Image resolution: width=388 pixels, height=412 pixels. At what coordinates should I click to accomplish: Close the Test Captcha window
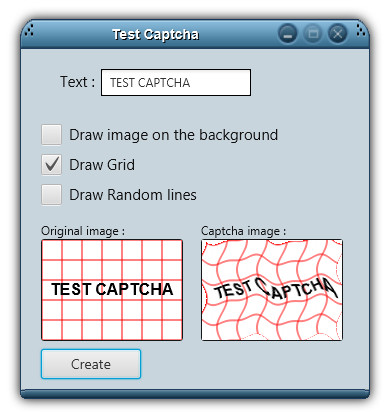(x=338, y=34)
